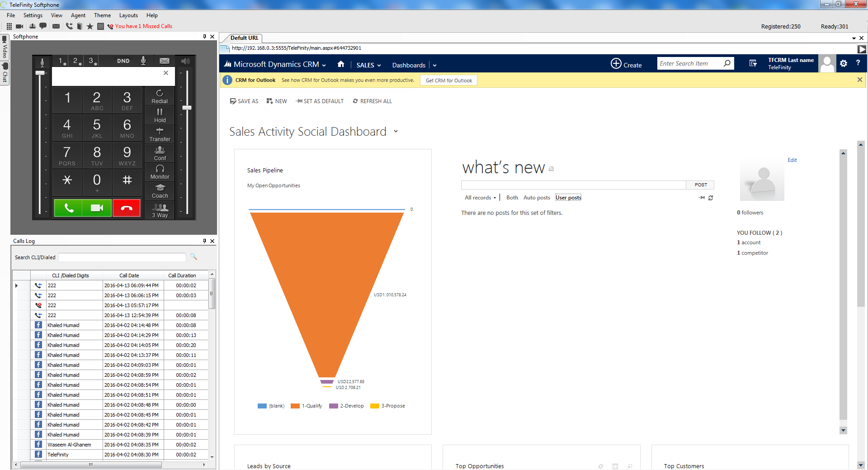Click the POST button
Image resolution: width=868 pixels, height=470 pixels.
[x=700, y=185]
